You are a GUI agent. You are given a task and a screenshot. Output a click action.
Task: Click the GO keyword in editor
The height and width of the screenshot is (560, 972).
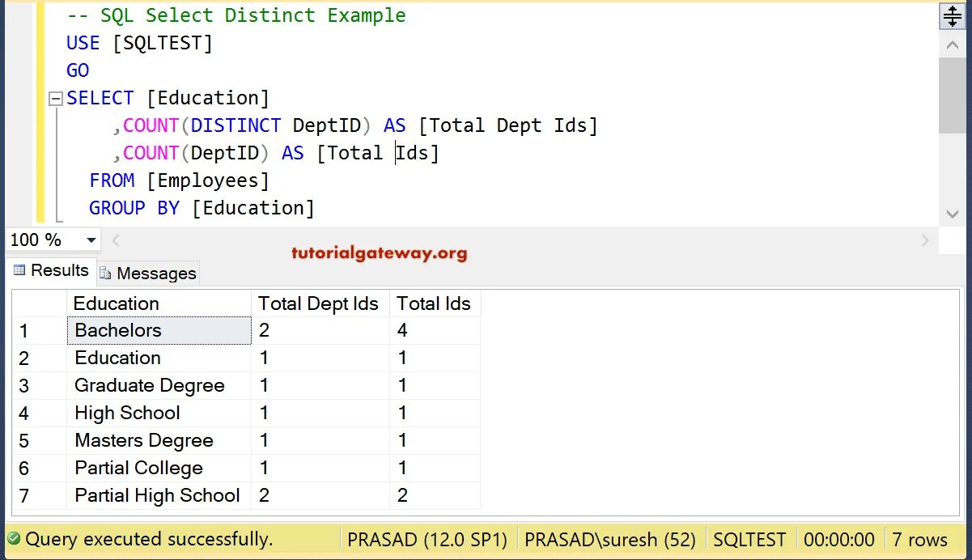point(78,70)
